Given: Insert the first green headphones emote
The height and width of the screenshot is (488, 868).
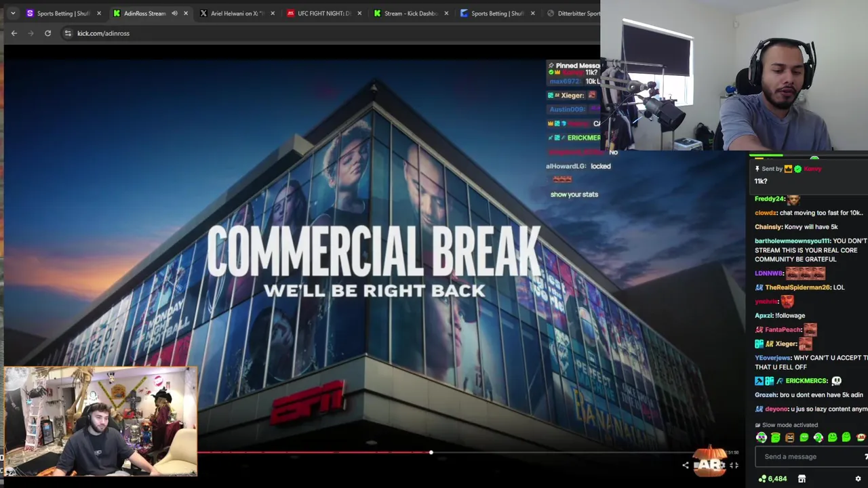Looking at the screenshot, I should [x=762, y=438].
